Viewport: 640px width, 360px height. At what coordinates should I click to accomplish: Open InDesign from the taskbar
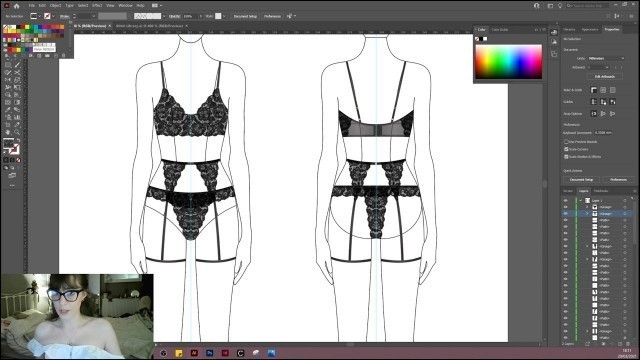(x=225, y=353)
